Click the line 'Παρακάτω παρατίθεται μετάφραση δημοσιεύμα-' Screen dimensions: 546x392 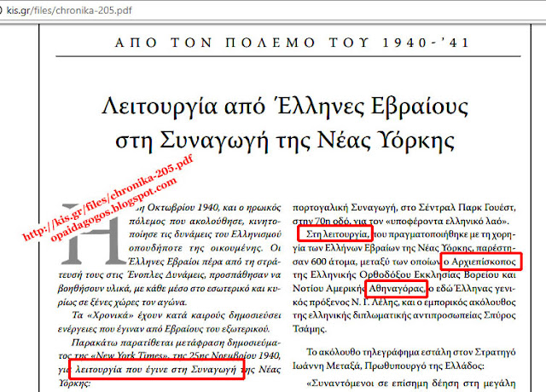pyautogui.click(x=177, y=343)
